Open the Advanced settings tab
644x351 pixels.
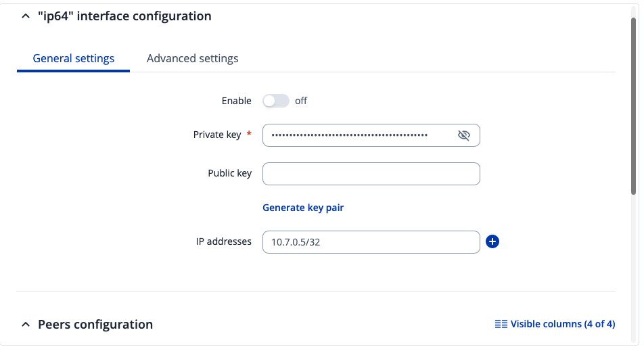(192, 59)
